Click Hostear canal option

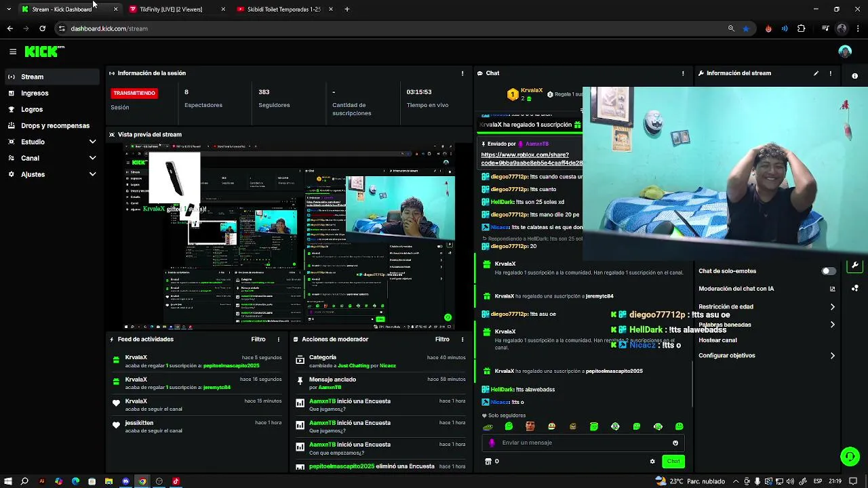tap(717, 340)
